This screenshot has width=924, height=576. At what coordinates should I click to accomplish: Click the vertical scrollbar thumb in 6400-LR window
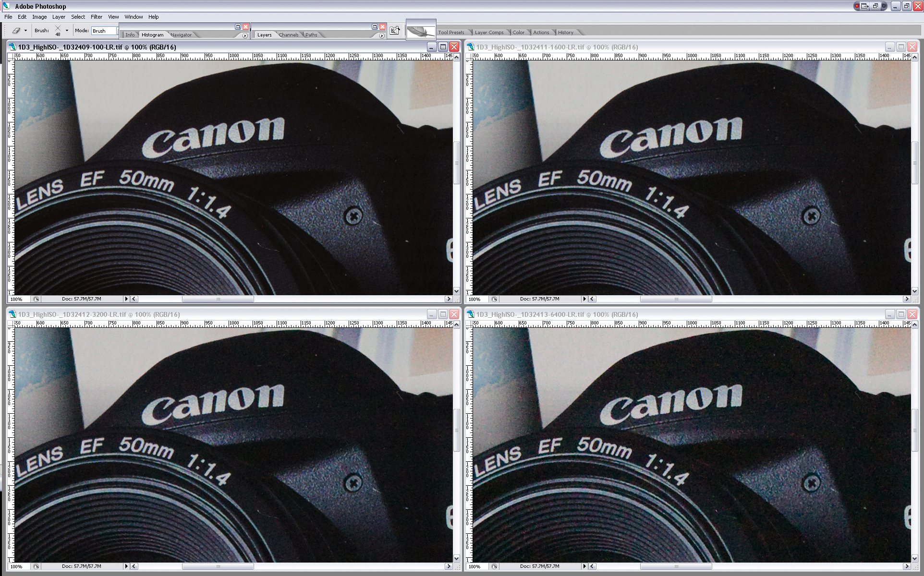[914, 430]
